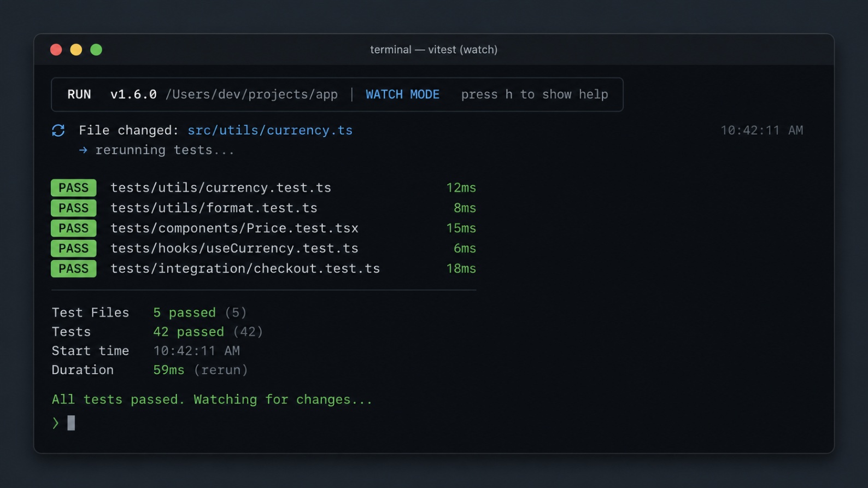Click the /Users/dev/projects/app path
The width and height of the screenshot is (868, 488).
[x=251, y=95]
